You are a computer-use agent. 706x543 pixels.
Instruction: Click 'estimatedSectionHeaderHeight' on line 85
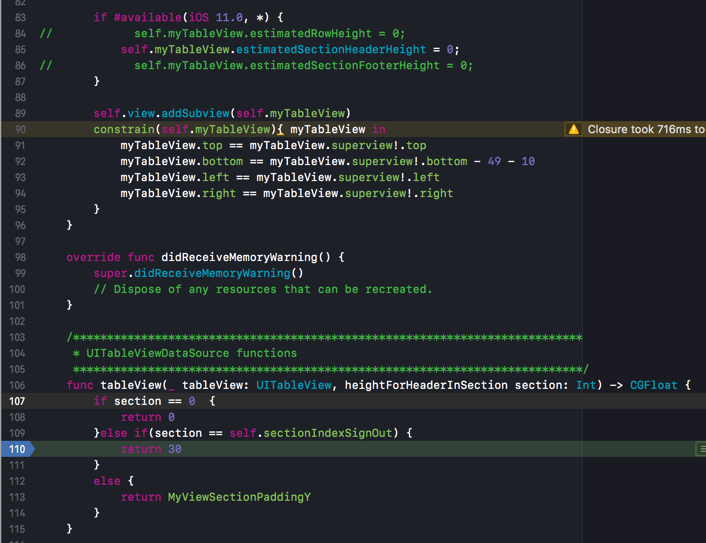[331, 50]
